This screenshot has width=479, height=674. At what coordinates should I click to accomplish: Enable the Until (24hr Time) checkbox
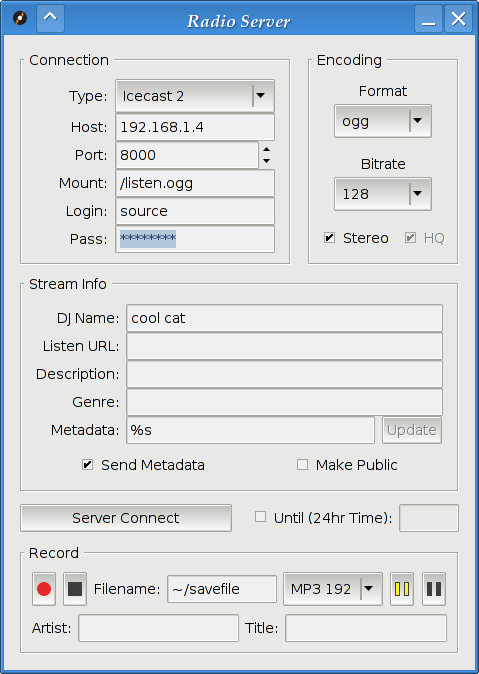(260, 517)
